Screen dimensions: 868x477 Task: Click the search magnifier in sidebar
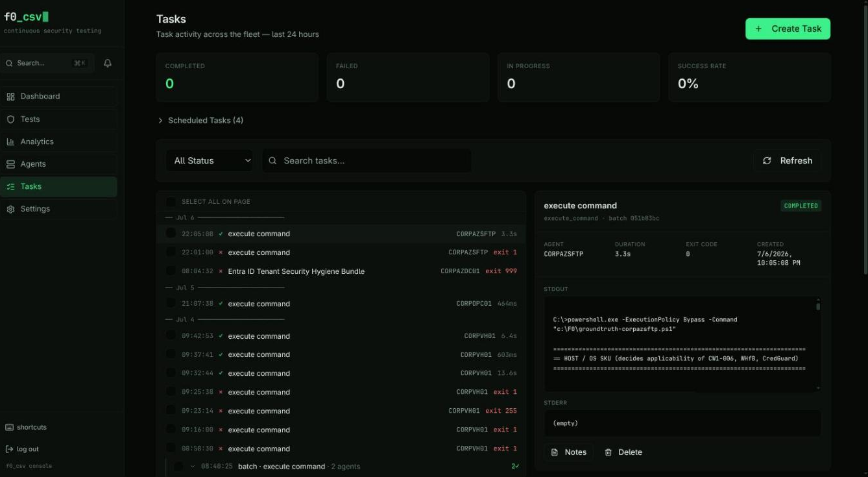point(9,63)
